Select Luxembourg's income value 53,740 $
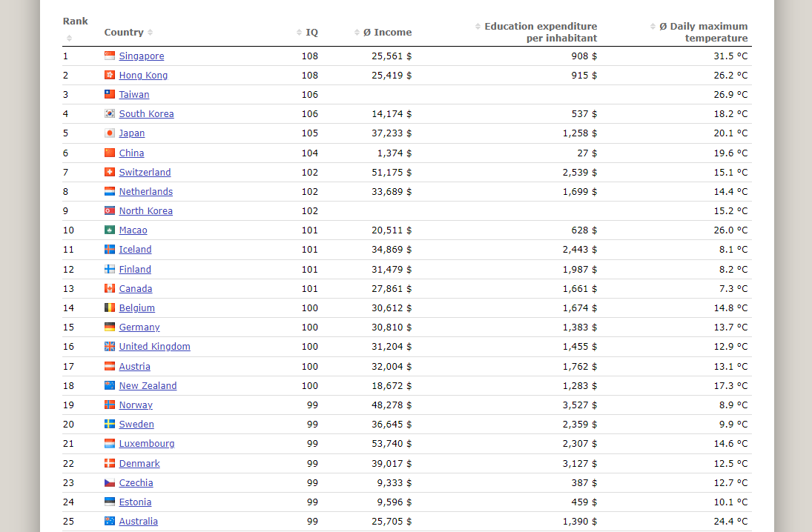Screen dimensions: 812x532 coord(392,444)
